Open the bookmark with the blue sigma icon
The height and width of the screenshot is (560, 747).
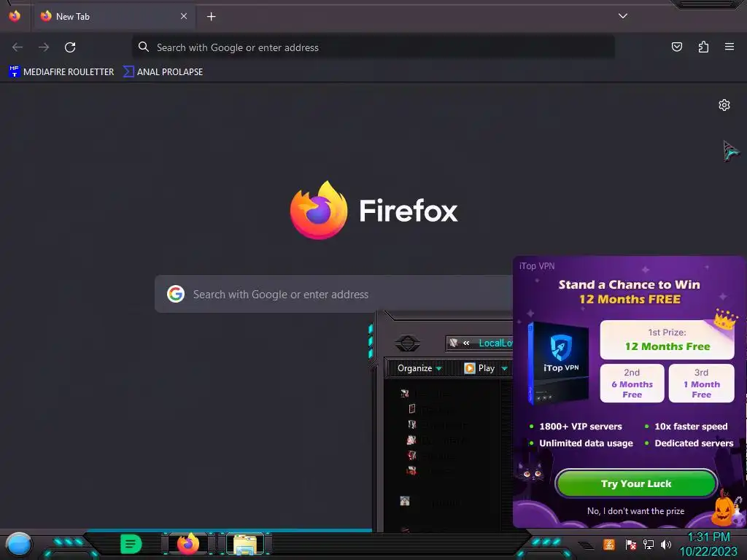coord(163,72)
